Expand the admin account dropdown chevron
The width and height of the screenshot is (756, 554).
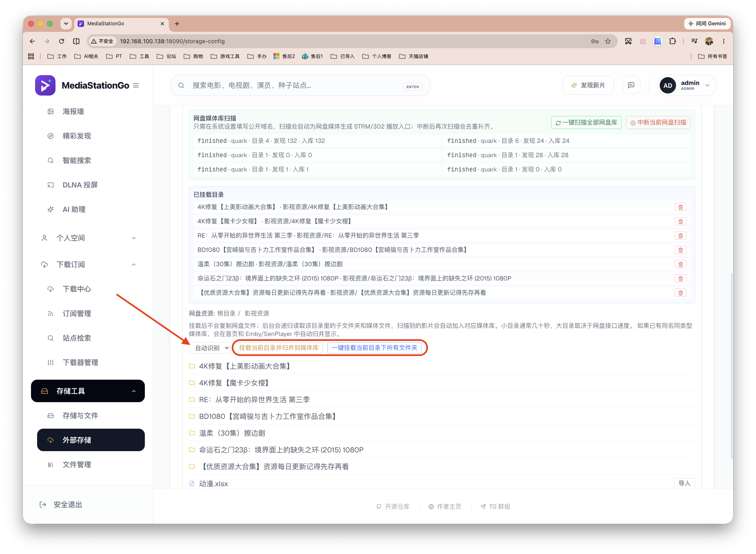(x=707, y=85)
